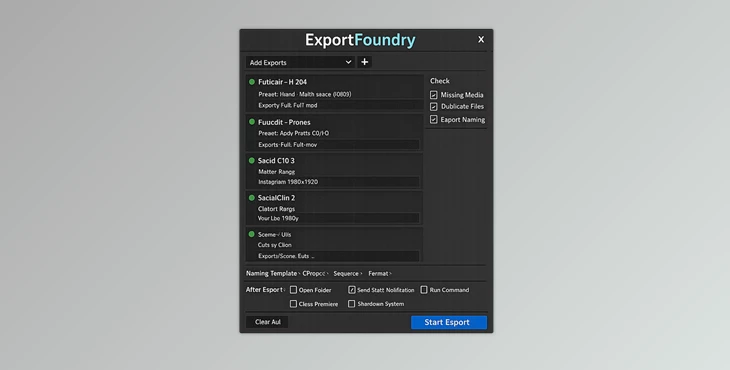Image resolution: width=730 pixels, height=370 pixels.
Task: Enable the Shardown System checkbox
Action: [x=351, y=304]
